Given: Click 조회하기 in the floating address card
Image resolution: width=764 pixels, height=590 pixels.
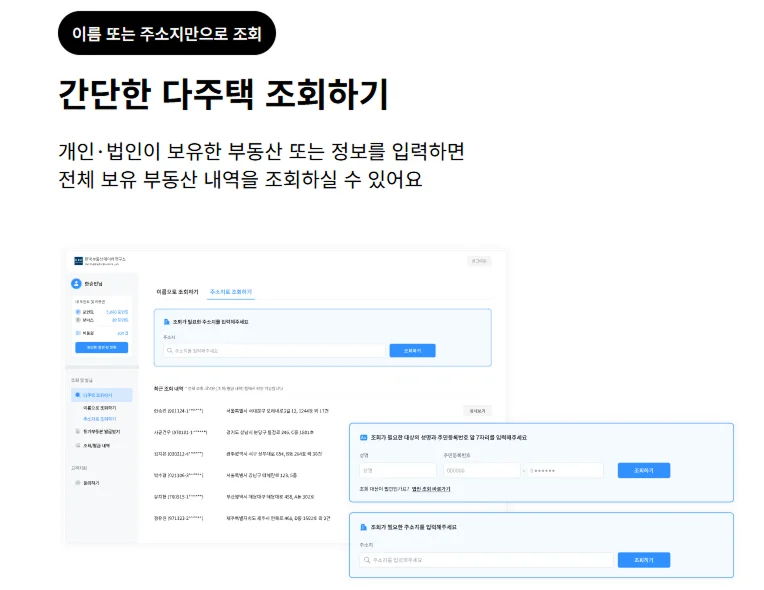Looking at the screenshot, I should (644, 560).
